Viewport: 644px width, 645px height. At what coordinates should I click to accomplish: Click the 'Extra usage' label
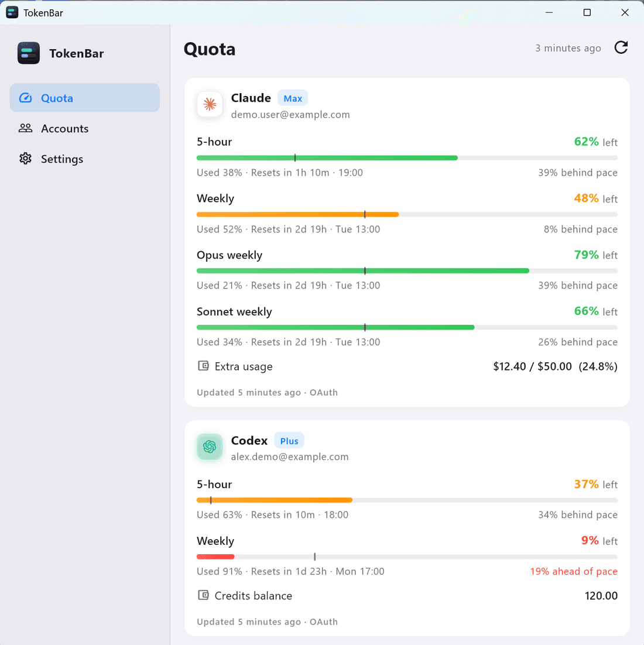click(x=244, y=366)
